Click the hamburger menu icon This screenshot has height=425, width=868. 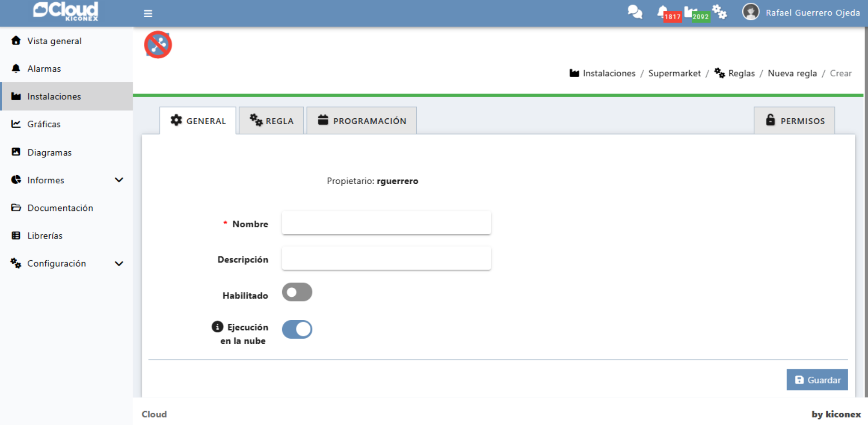[x=148, y=14]
